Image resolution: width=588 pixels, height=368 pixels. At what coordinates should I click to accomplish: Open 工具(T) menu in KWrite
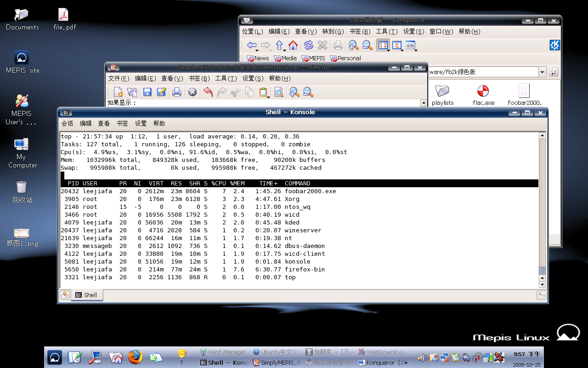click(226, 78)
